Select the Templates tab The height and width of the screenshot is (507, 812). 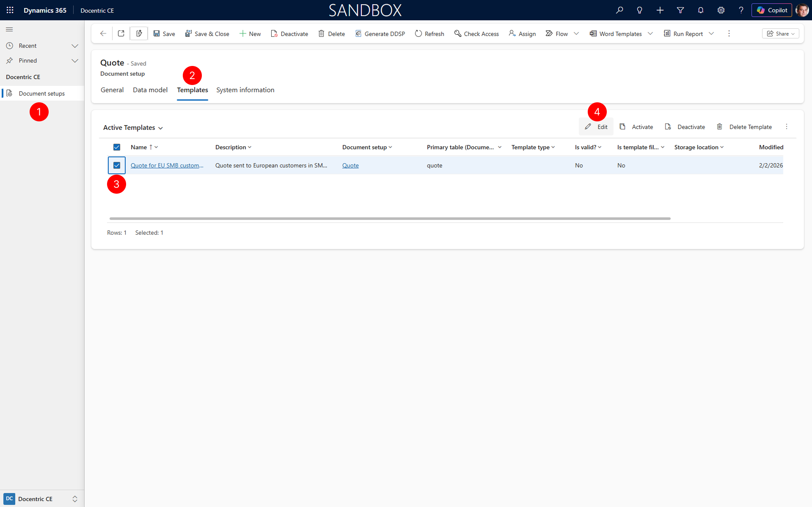click(193, 90)
